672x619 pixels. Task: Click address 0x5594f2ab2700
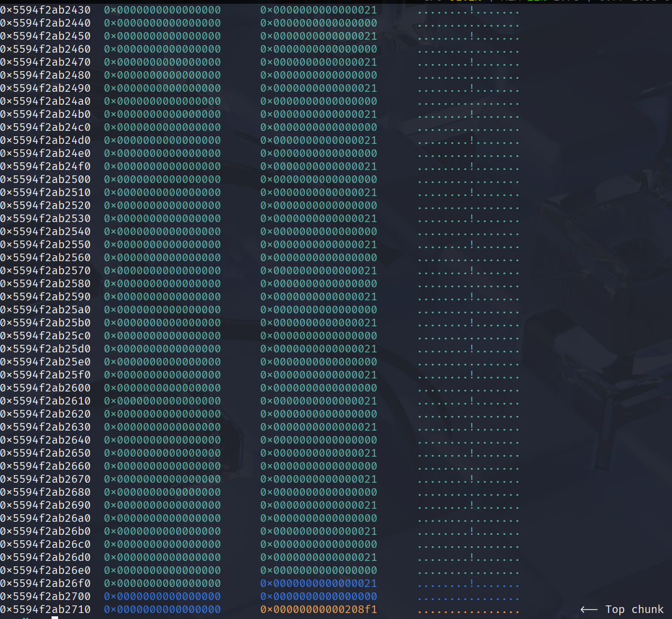coord(46,596)
